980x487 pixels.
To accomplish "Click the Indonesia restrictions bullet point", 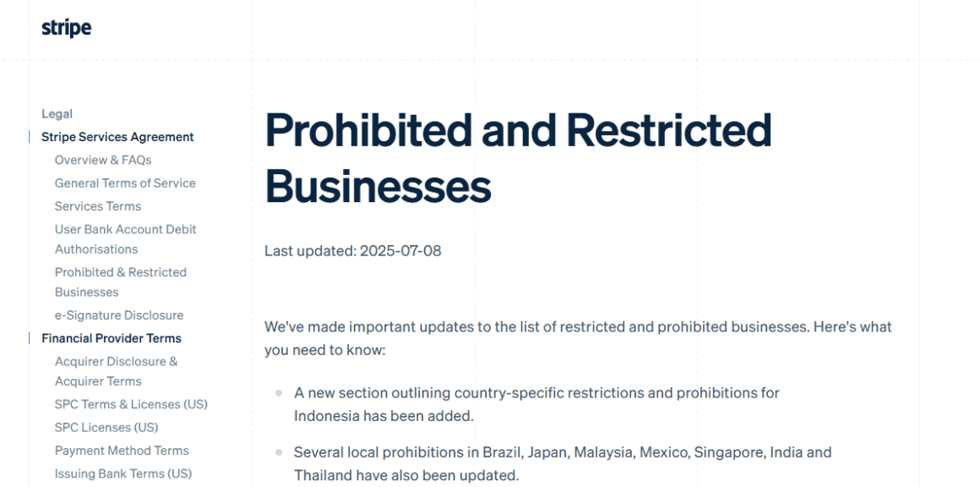I will [537, 402].
